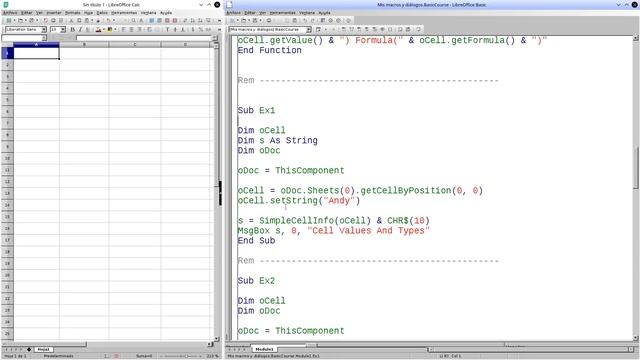Click the Open icon in Basic IDE toolbar
This screenshot has width=640, height=360.
click(243, 20)
